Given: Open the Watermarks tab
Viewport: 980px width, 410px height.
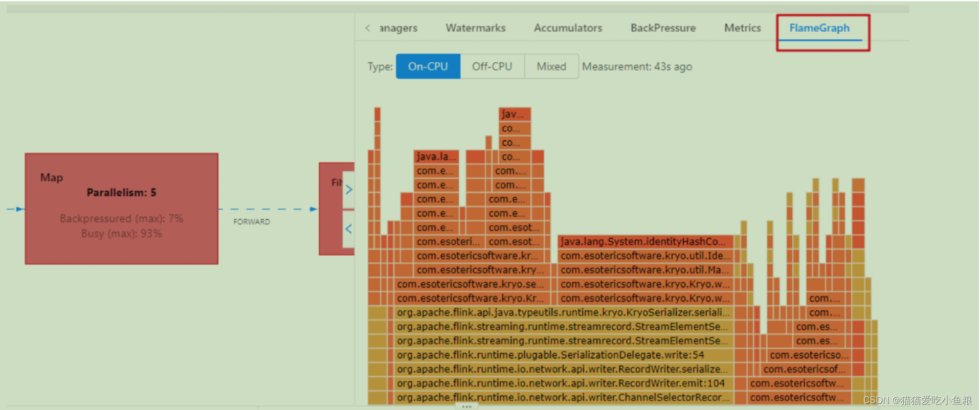Looking at the screenshot, I should 475,28.
